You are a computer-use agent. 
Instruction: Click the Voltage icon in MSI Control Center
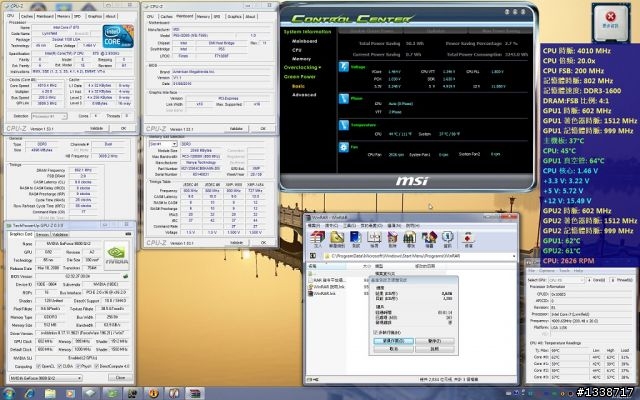344,66
